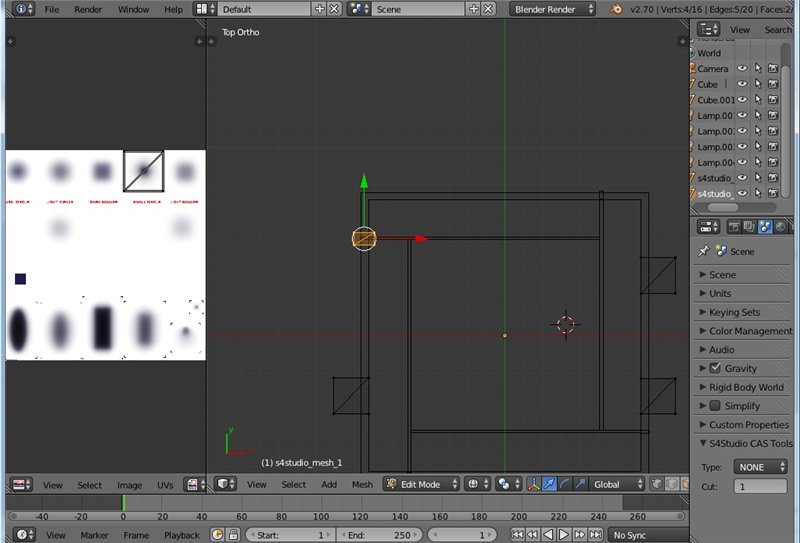Open the Edit Mode dropdown
Screen dimensions: 800x543
(421, 484)
